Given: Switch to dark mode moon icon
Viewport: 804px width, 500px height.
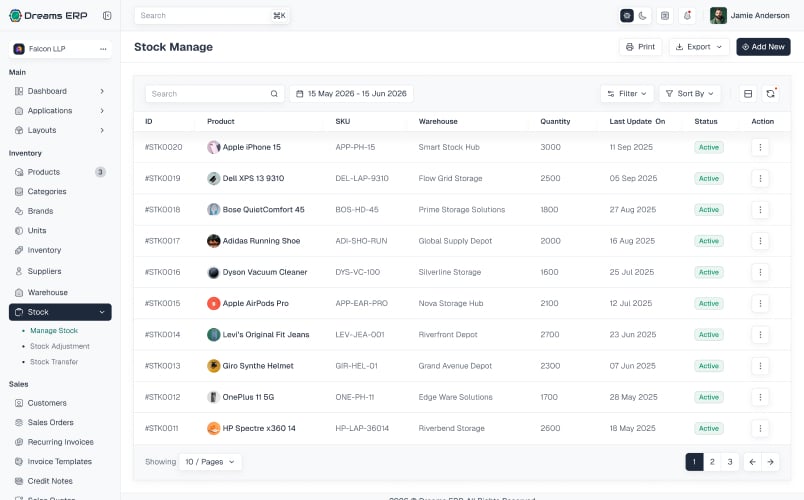Looking at the screenshot, I should 642,16.
